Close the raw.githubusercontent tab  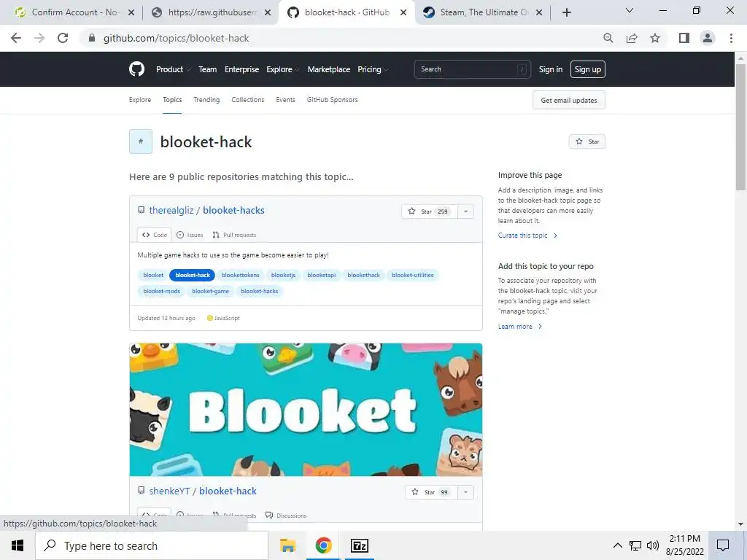tap(268, 13)
